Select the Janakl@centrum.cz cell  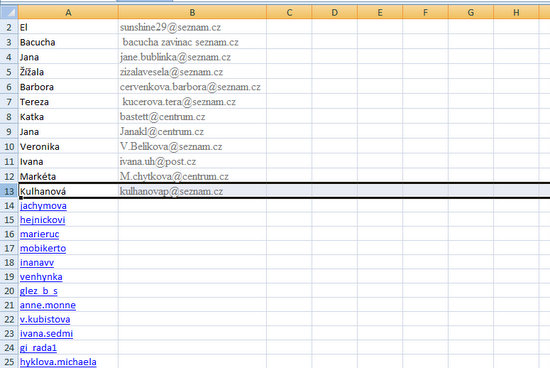(192, 132)
